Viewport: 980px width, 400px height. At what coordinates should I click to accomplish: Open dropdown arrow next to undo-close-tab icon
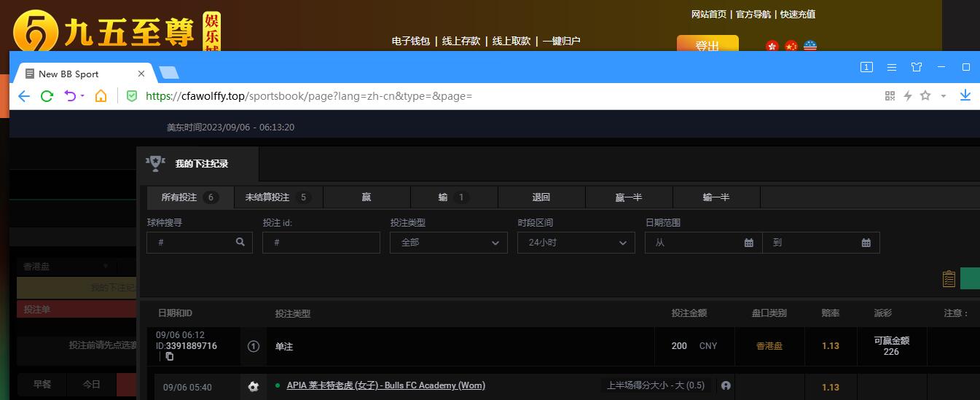tap(82, 96)
